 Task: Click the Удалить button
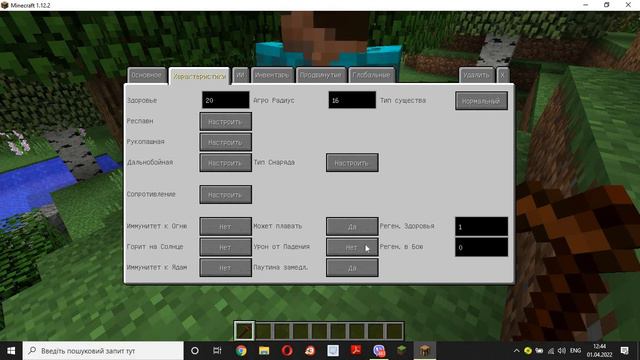point(476,75)
